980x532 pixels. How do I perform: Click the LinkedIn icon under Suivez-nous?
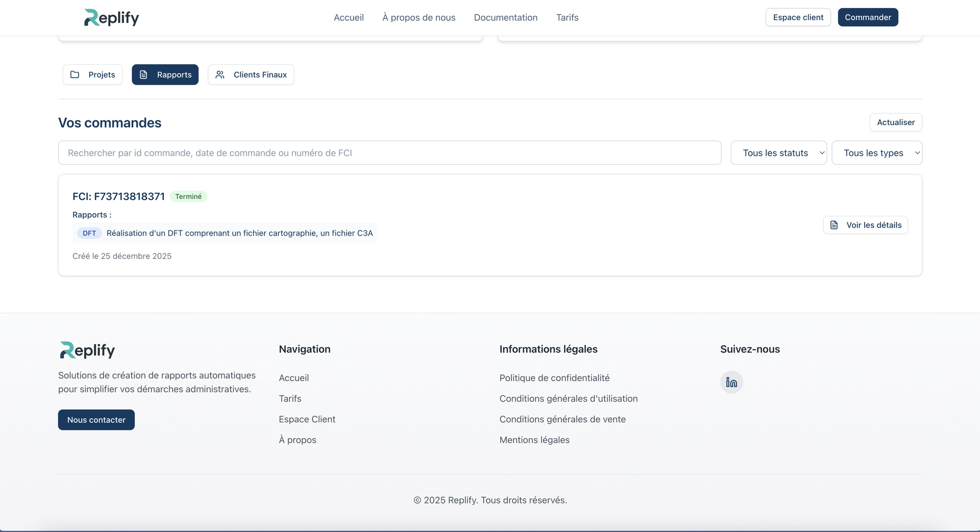(x=731, y=382)
